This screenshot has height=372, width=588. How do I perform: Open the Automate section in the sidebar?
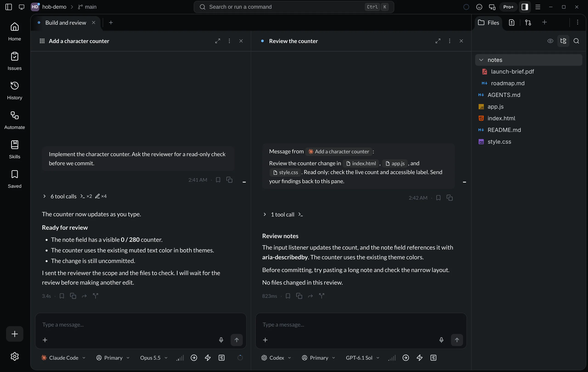point(14,120)
